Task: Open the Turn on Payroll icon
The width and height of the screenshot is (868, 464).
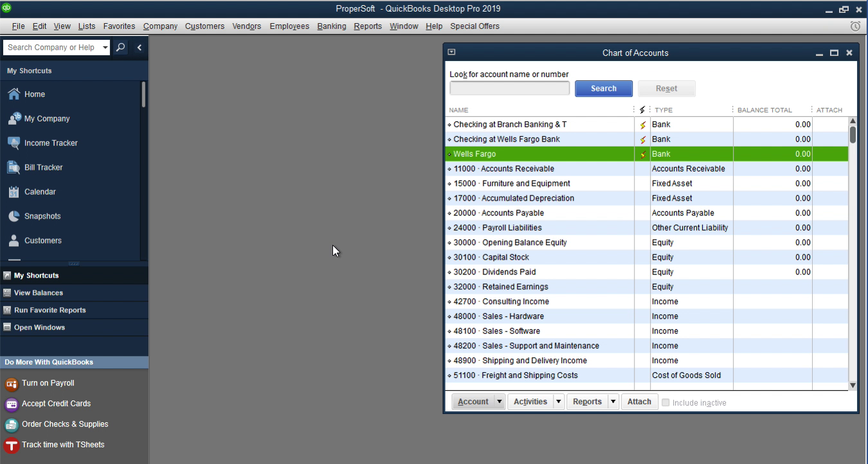Action: tap(12, 384)
